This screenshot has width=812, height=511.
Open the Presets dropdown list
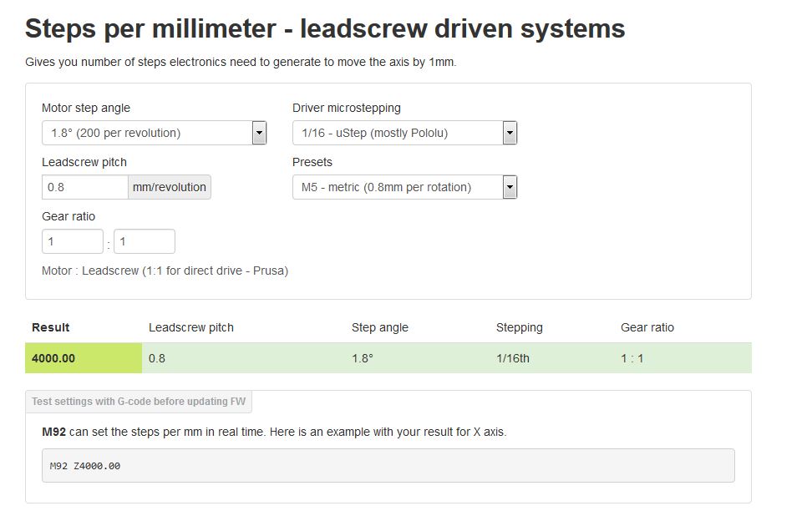404,187
